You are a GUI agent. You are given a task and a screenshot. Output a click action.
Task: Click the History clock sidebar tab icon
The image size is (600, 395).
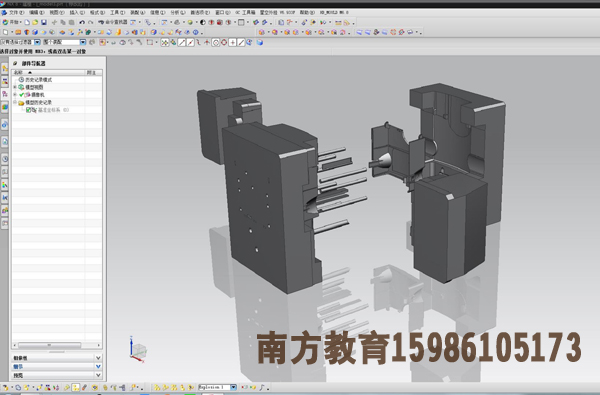tap(5, 158)
